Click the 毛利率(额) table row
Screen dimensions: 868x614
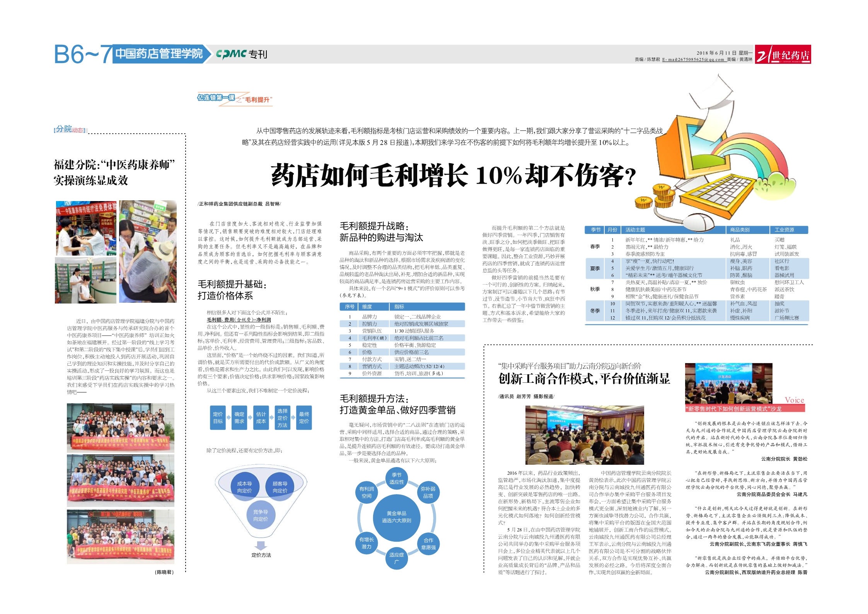coord(402,338)
